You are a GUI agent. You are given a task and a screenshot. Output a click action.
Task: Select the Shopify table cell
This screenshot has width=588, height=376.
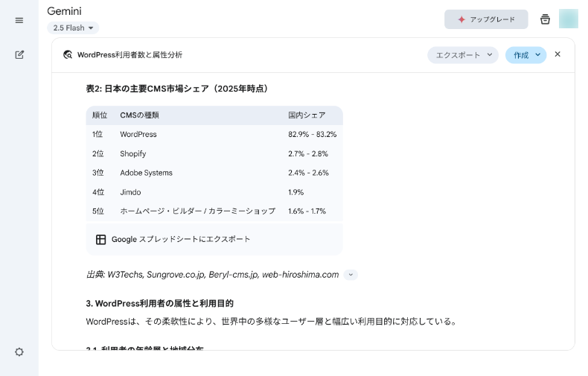pyautogui.click(x=132, y=154)
